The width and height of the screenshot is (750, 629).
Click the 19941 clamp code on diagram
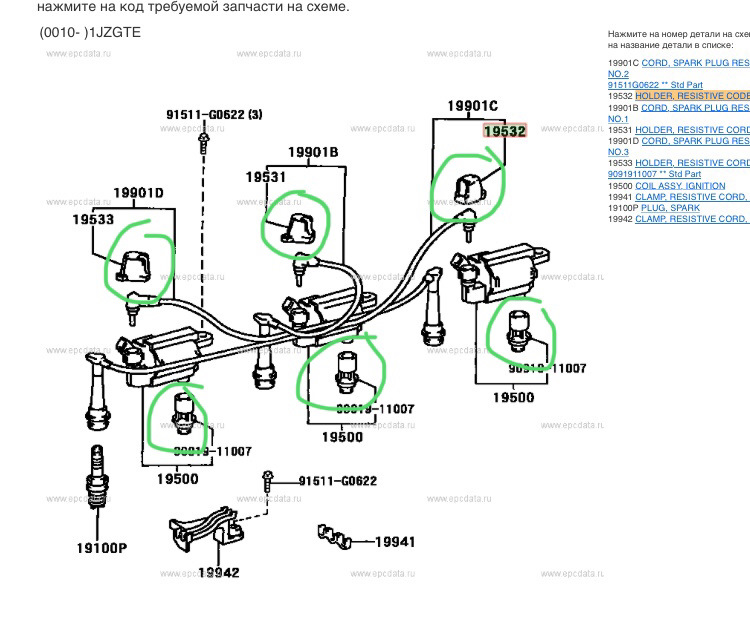395,541
